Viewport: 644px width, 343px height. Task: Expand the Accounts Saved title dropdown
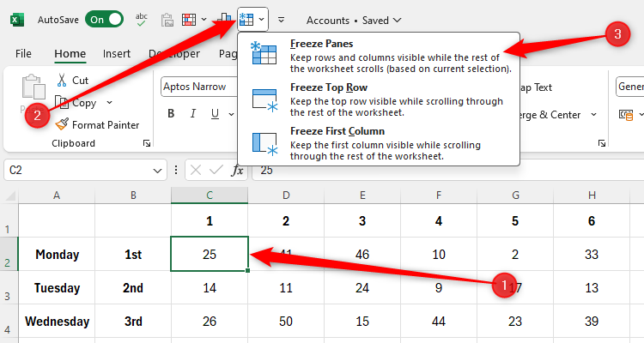(x=397, y=20)
